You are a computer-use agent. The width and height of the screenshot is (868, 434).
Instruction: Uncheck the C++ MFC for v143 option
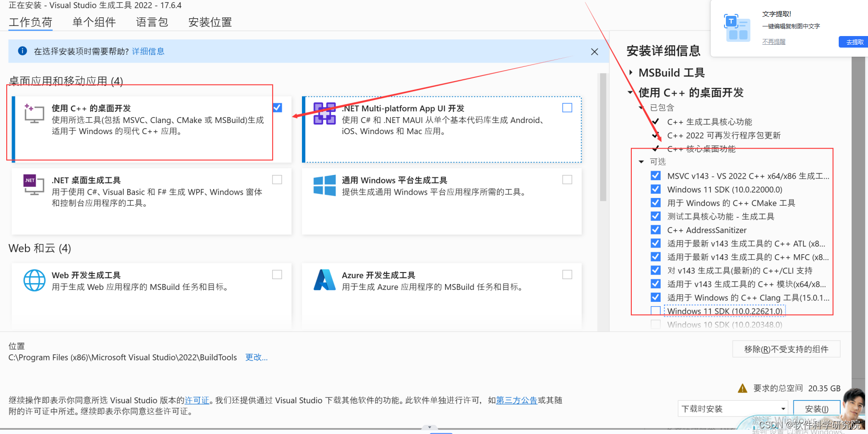click(x=655, y=257)
